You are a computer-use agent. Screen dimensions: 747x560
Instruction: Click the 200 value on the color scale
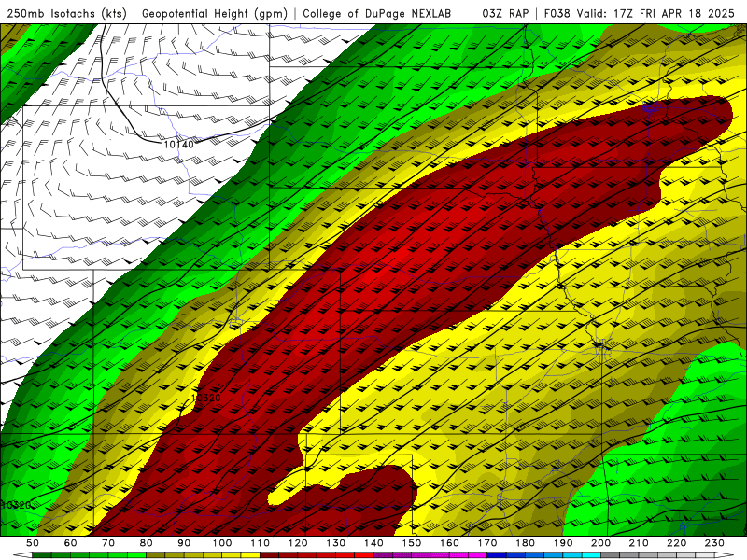point(600,543)
